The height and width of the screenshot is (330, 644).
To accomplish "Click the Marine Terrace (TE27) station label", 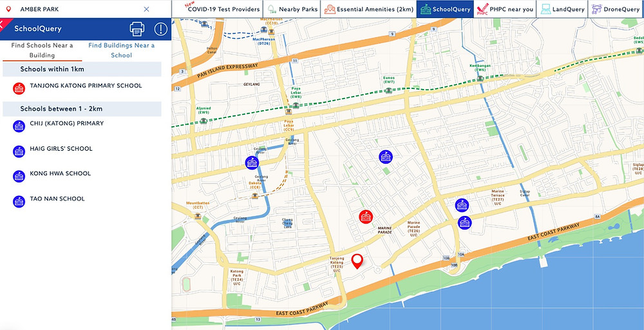I will [x=498, y=198].
